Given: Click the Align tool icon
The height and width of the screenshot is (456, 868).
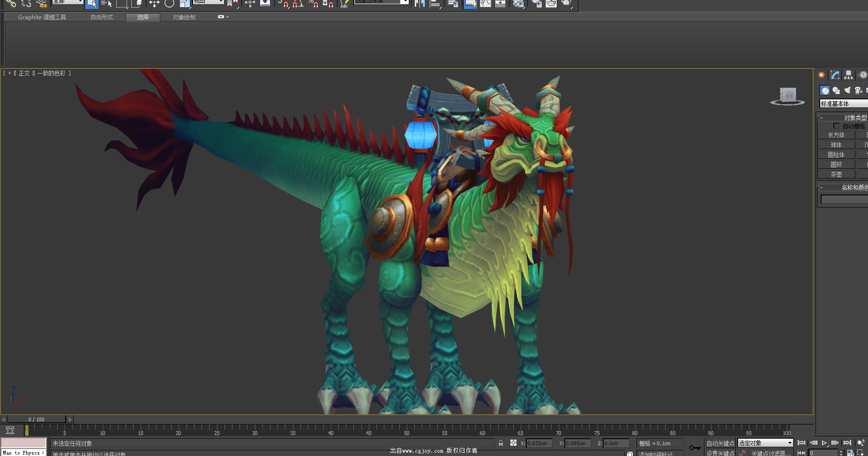Looking at the screenshot, I should (x=435, y=3).
